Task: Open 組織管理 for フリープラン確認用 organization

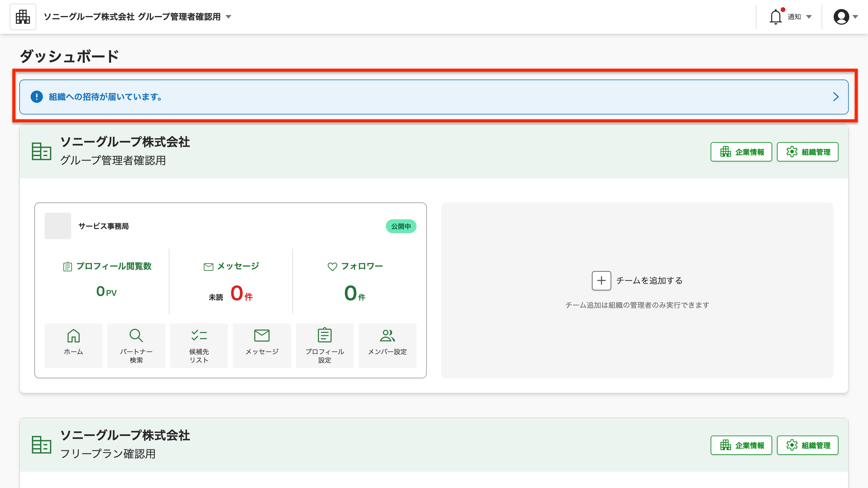Action: 808,445
